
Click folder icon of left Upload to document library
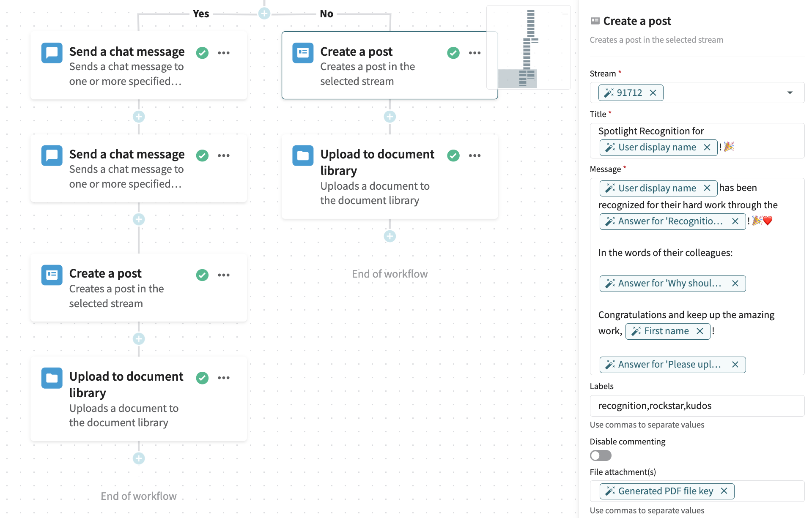52,378
